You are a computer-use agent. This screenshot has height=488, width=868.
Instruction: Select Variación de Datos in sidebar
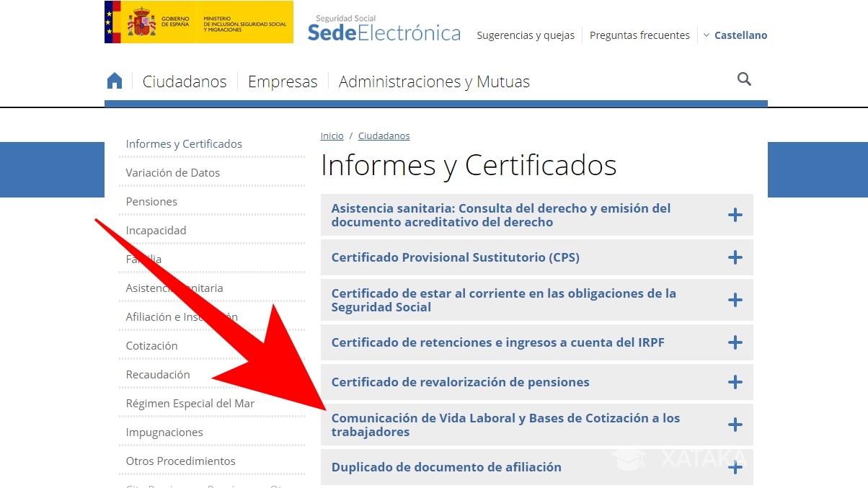[173, 173]
